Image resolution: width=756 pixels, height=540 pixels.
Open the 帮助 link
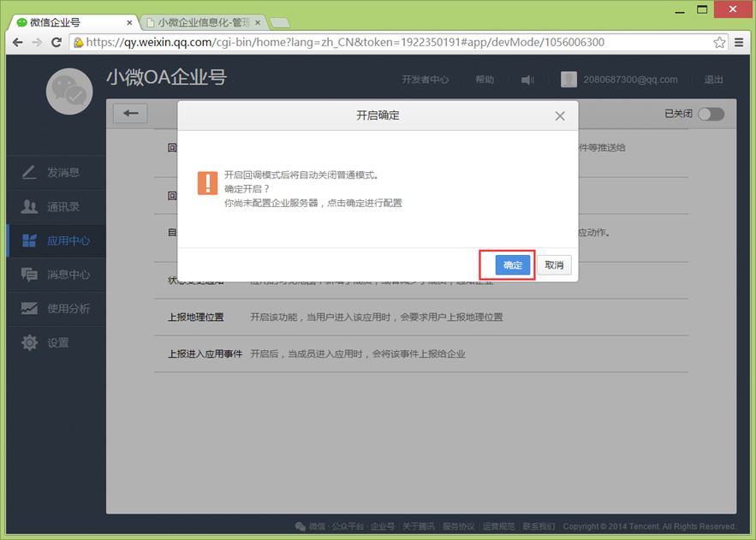(x=485, y=80)
